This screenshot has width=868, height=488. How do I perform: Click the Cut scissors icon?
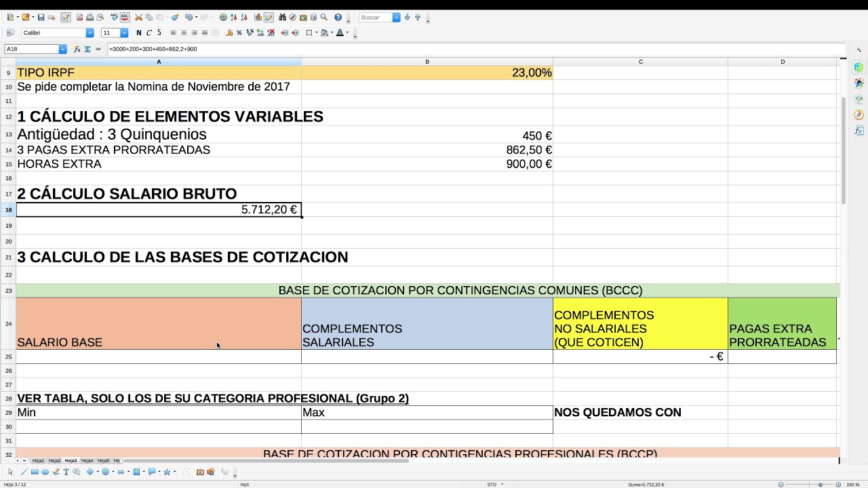(138, 17)
